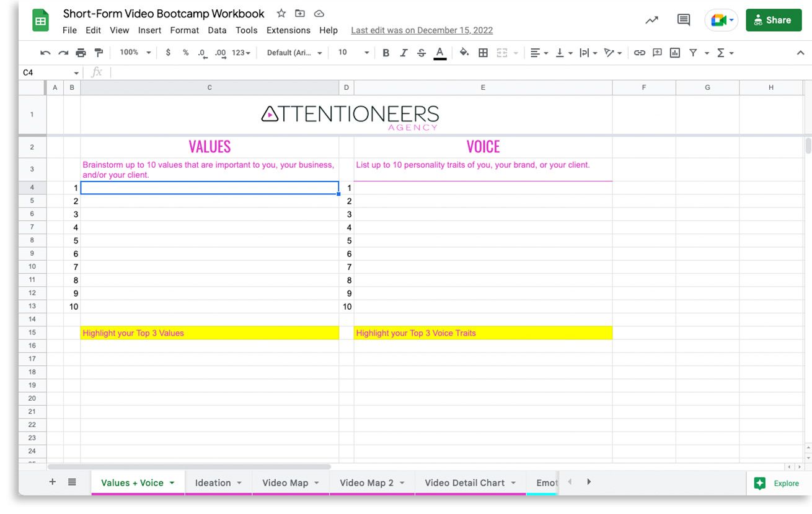Open the Edit menu
The width and height of the screenshot is (812, 514).
(x=93, y=30)
